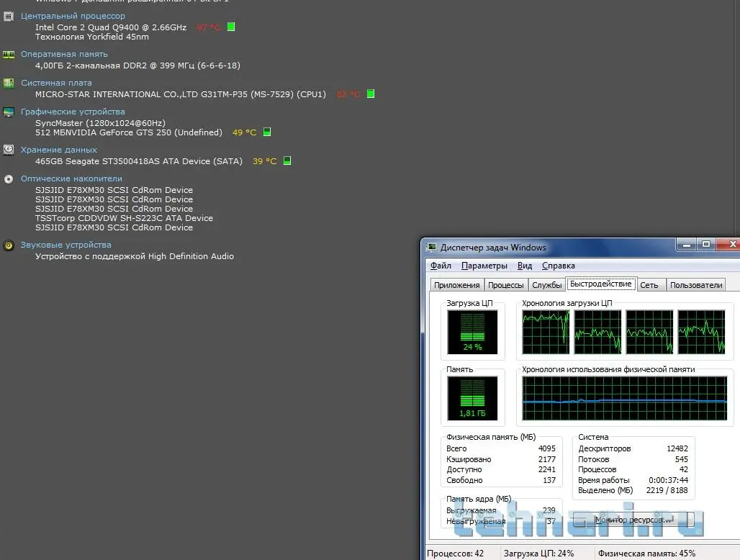The width and height of the screenshot is (740, 560).
Task: Click the Дескрипторов 12482 value
Action: [677, 448]
